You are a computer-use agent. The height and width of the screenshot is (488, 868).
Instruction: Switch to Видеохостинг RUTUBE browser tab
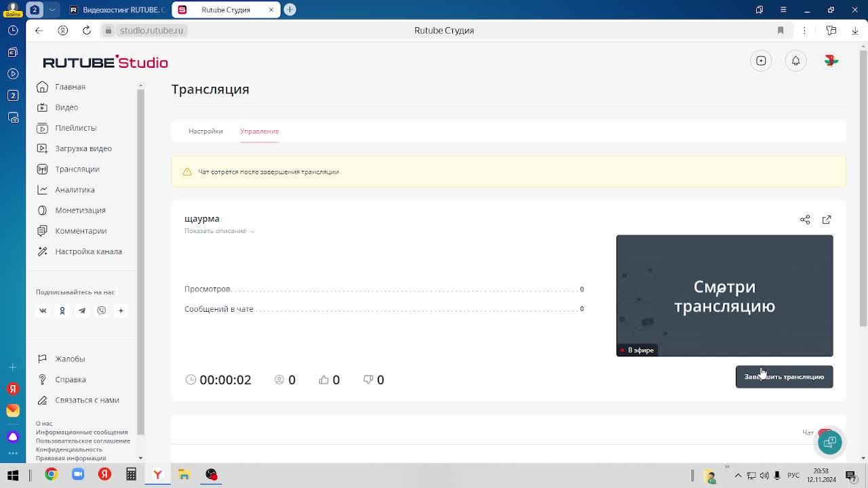(117, 9)
